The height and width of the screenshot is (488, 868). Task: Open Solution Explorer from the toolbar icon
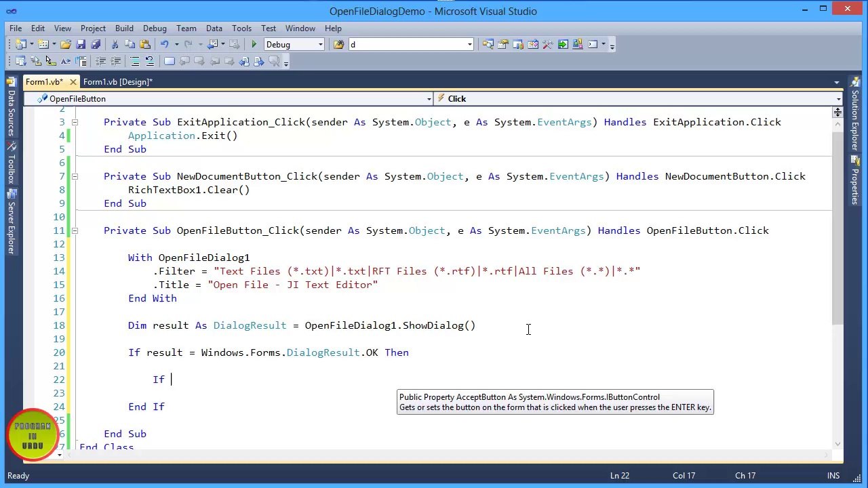pos(488,45)
